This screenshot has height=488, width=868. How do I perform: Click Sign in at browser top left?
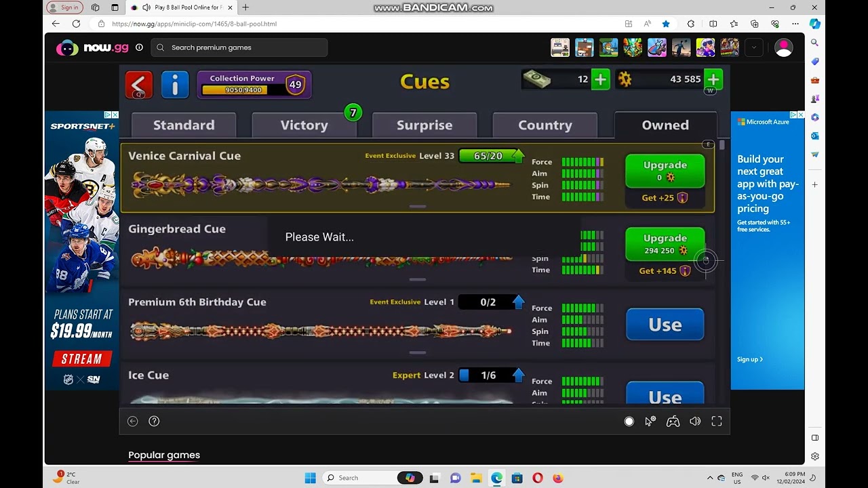pyautogui.click(x=64, y=7)
